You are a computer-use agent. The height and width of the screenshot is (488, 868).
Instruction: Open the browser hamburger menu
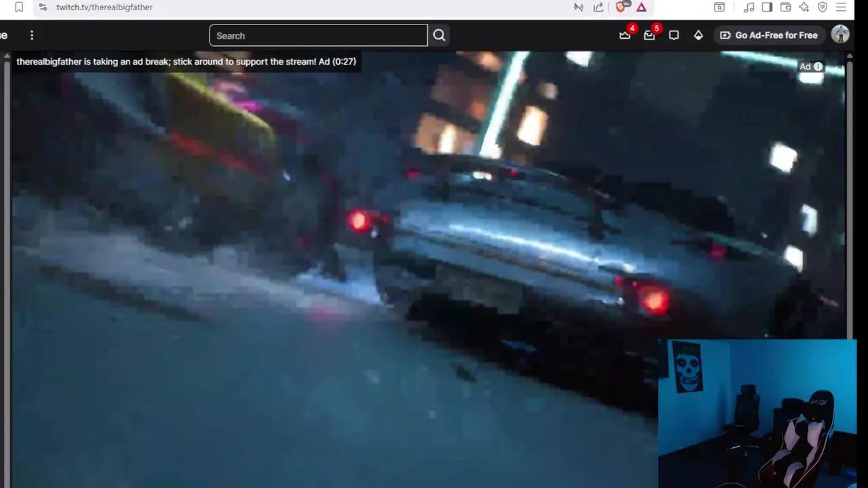click(x=842, y=7)
